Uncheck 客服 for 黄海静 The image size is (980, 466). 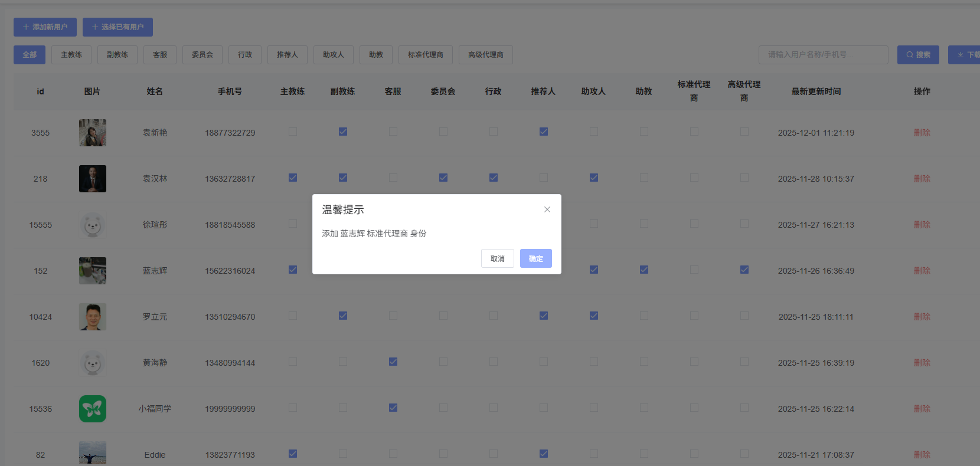[393, 362]
